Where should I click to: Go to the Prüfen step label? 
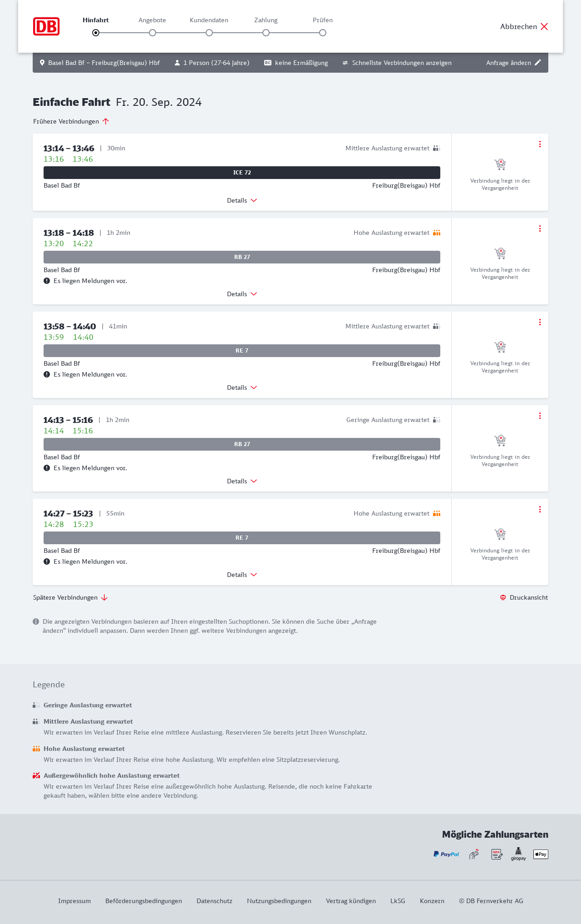(323, 20)
